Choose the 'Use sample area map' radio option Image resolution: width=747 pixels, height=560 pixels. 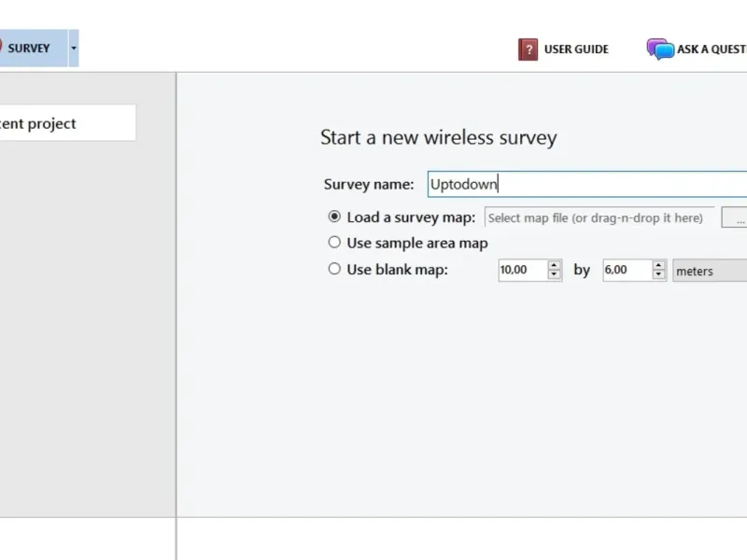[x=334, y=243]
